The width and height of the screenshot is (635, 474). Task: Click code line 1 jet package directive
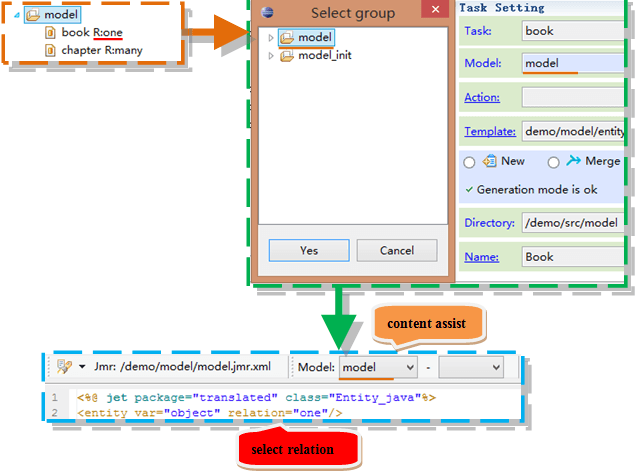(256, 397)
